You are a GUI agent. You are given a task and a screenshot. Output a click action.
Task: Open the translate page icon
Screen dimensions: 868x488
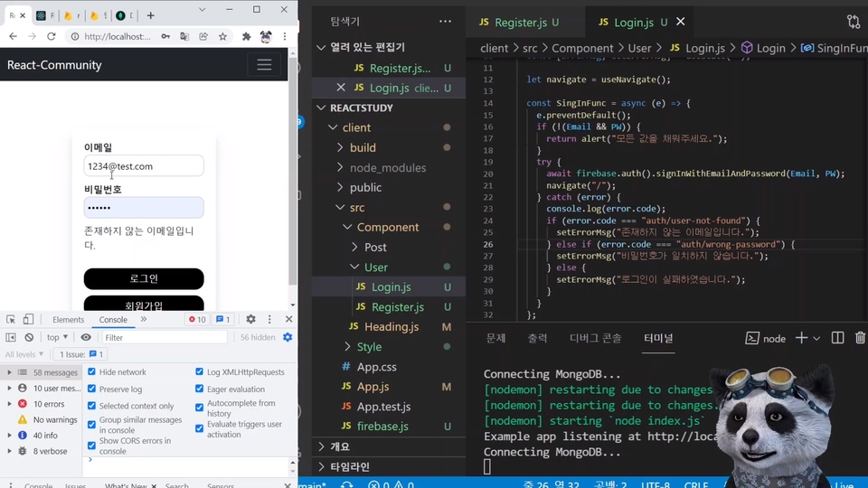tap(184, 36)
